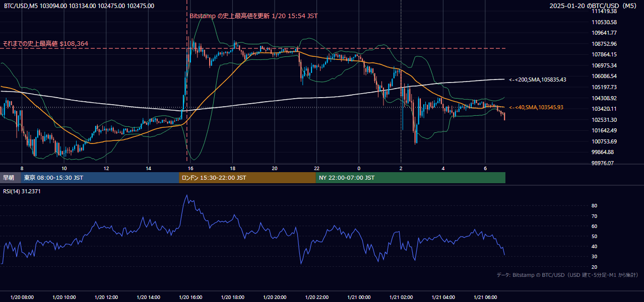Click the bottom time label 1/20 18:00
The width and height of the screenshot is (644, 302).
[x=232, y=297]
